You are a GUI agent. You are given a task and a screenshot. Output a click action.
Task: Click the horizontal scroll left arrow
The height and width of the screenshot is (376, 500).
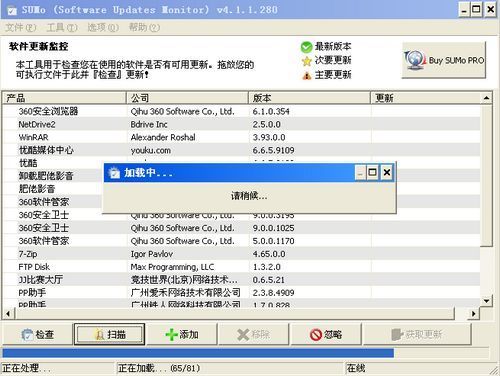(8, 313)
